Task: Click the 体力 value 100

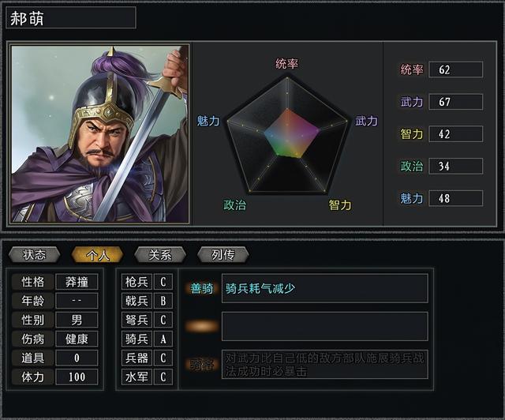Action: [x=77, y=377]
